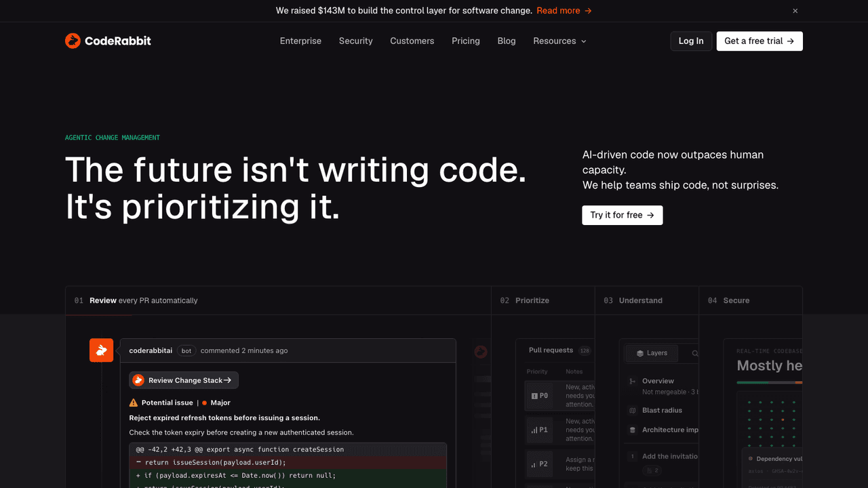Select the P1 priority row icon
The image size is (868, 488).
(x=534, y=430)
